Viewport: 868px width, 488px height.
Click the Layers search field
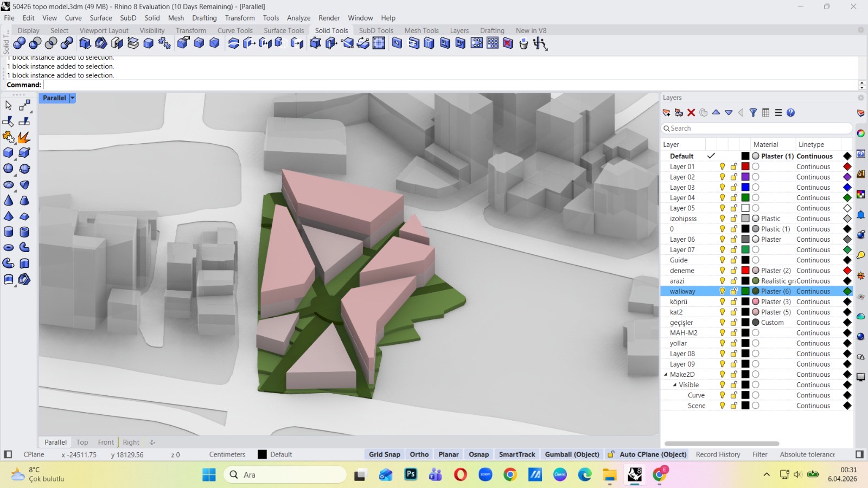757,129
